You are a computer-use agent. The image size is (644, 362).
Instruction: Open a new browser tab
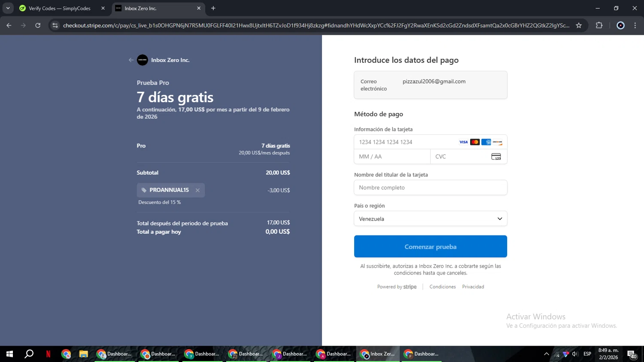point(213,8)
